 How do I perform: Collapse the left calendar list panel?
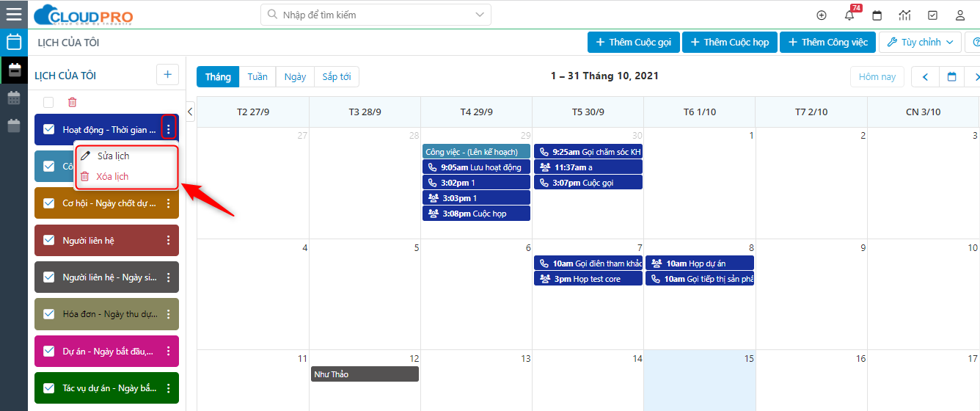point(190,112)
